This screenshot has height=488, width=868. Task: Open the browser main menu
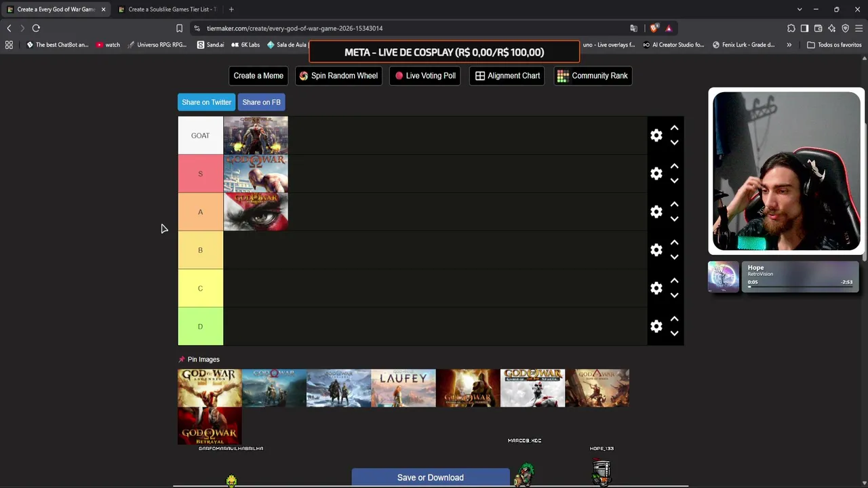click(859, 28)
